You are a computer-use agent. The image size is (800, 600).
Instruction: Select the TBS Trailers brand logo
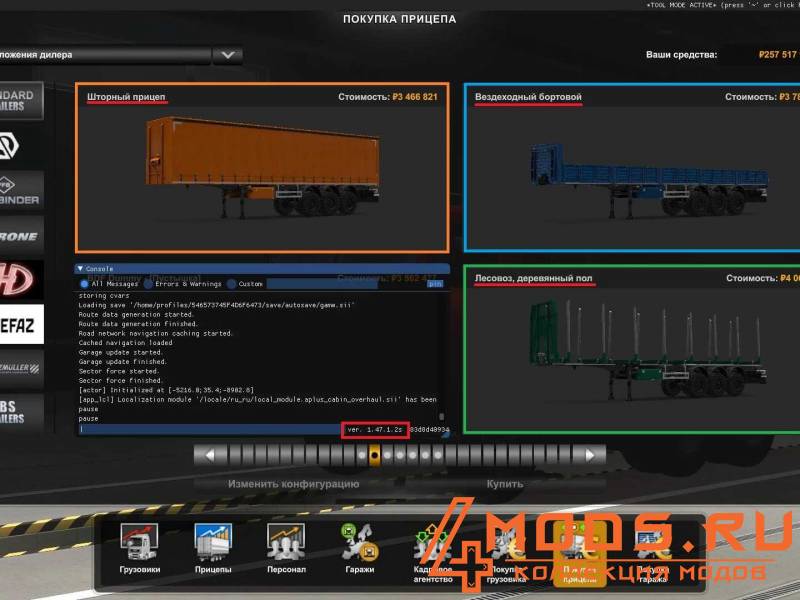(20, 413)
